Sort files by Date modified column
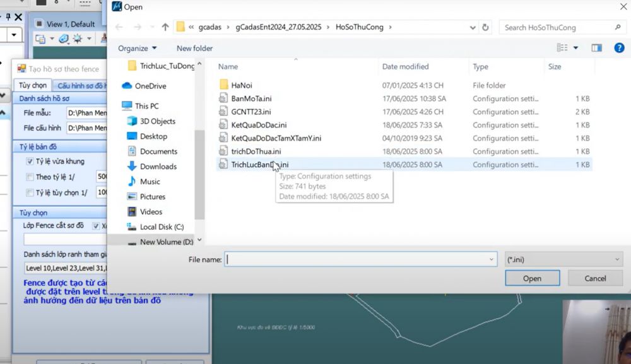The width and height of the screenshot is (631, 364). [405, 66]
